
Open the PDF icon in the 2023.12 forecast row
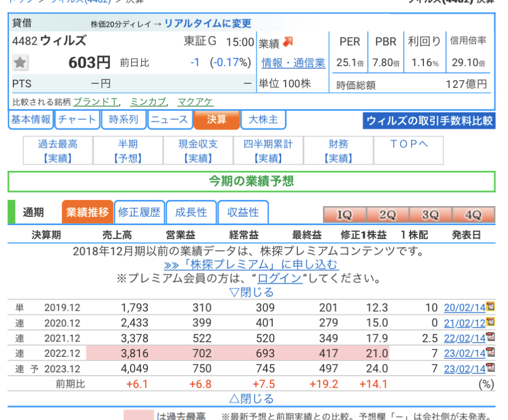click(491, 367)
